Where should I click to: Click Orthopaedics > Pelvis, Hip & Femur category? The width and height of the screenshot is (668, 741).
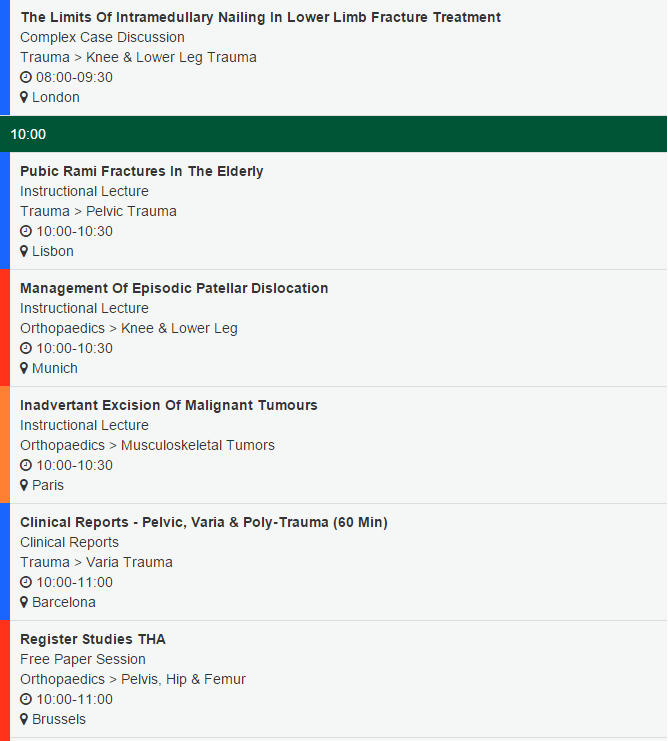click(x=133, y=679)
